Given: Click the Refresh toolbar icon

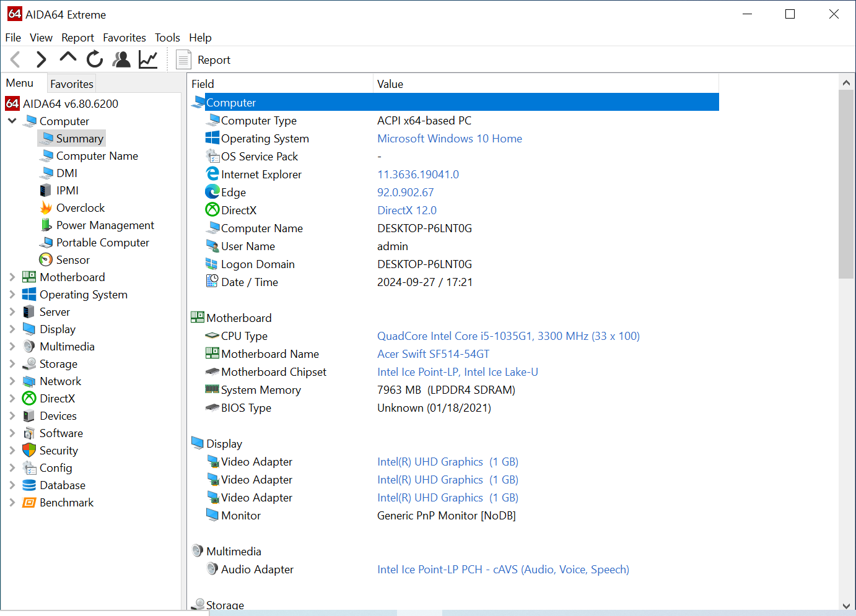Looking at the screenshot, I should tap(94, 59).
